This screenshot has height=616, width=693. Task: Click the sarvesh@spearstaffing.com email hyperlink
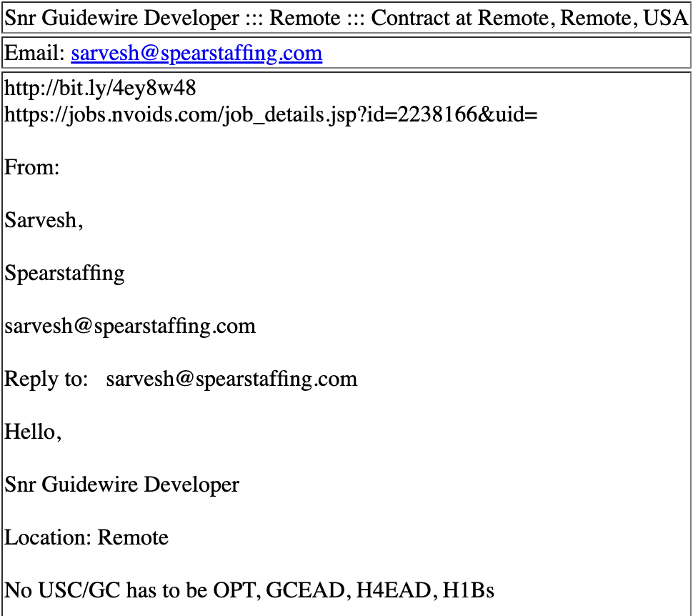point(196,53)
